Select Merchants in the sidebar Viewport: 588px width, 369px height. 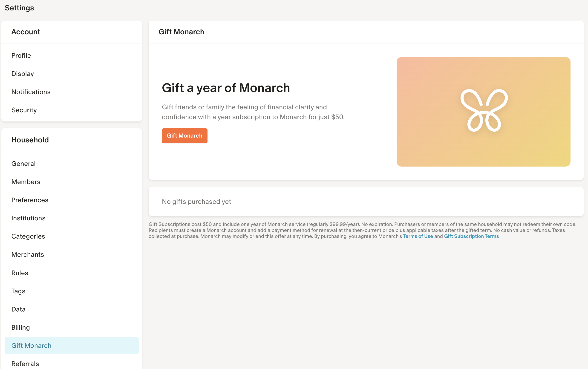[x=28, y=254]
